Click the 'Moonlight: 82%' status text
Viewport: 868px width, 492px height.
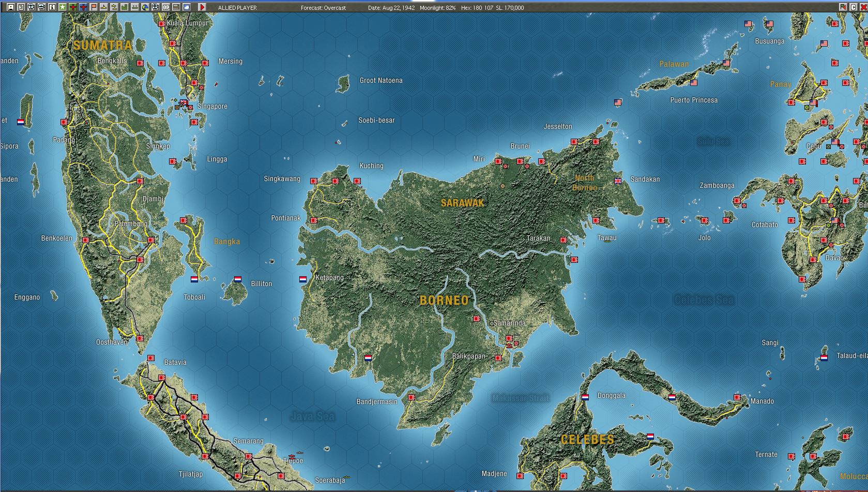click(x=438, y=8)
